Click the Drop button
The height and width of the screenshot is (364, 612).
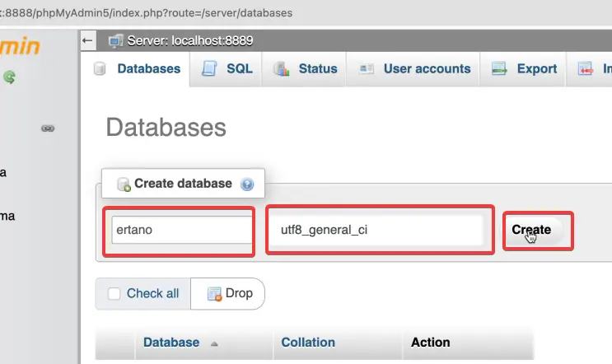point(231,294)
